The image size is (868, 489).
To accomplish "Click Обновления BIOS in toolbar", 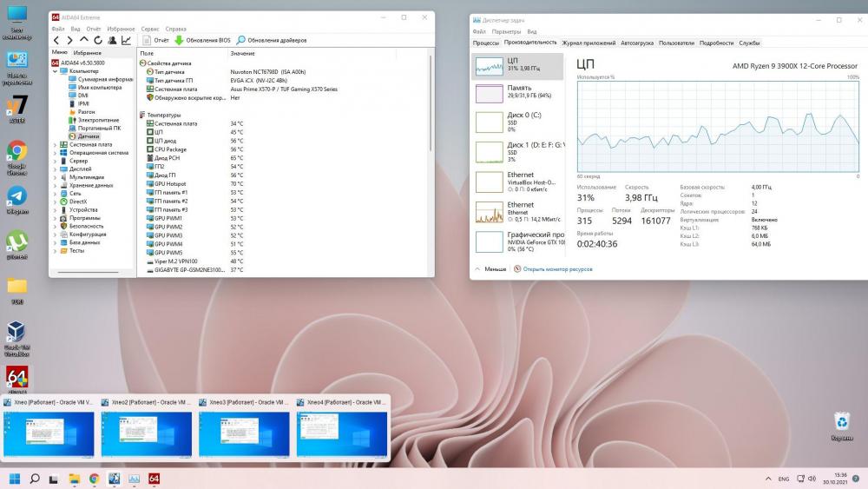I will pos(202,40).
